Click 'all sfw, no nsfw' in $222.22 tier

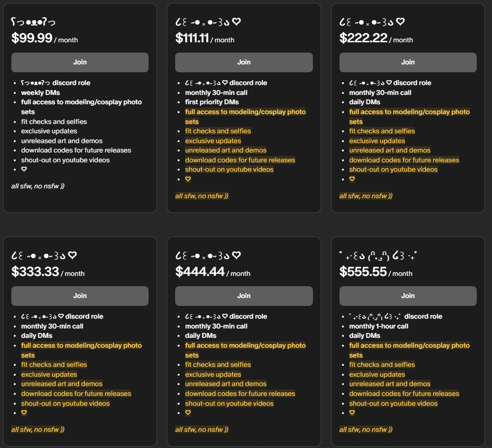366,196
